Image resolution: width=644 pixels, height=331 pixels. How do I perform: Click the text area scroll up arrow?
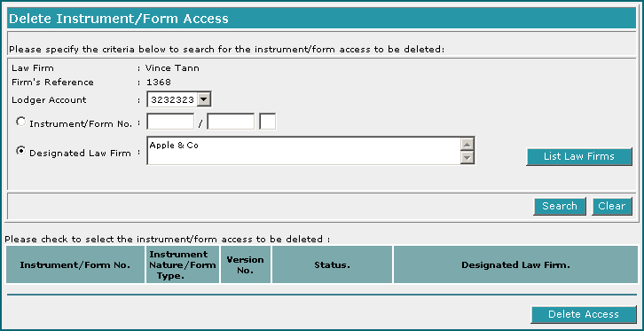467,144
